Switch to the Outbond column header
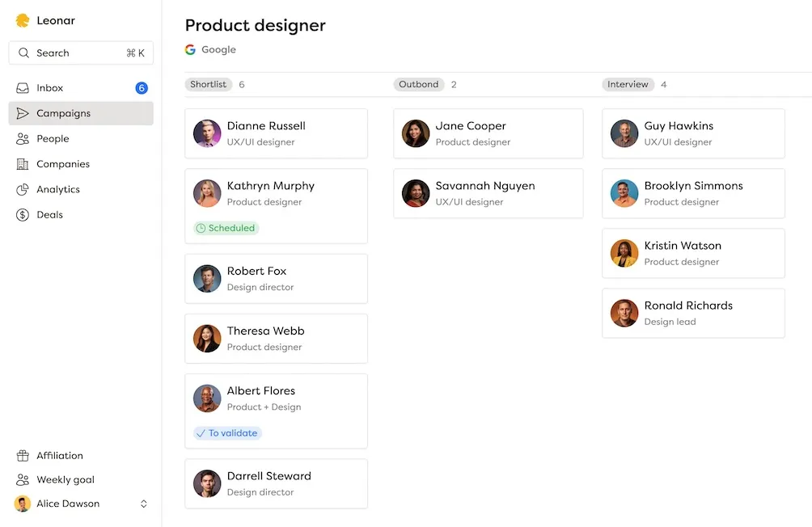 419,84
